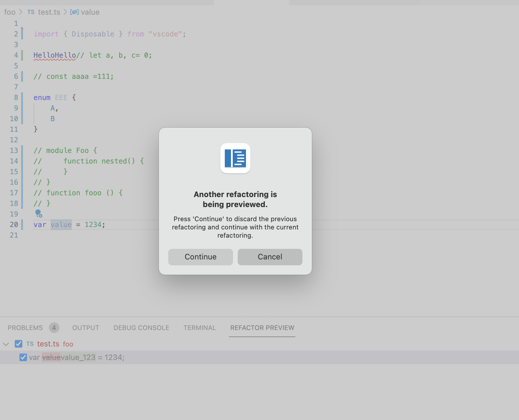Viewport: 519px width, 420px height.
Task: Switch to the TERMINAL tab
Action: tap(200, 327)
